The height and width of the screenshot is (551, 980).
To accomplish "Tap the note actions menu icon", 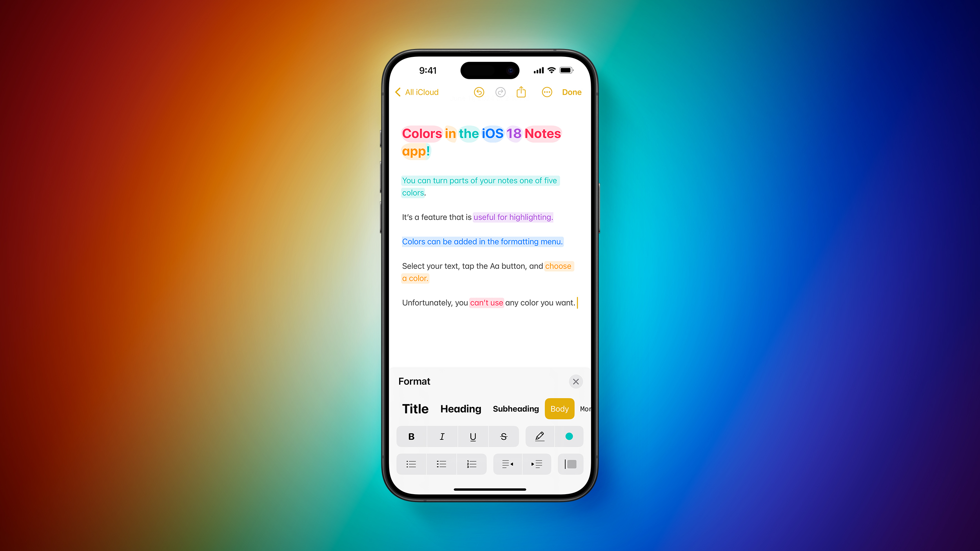I will tap(546, 92).
